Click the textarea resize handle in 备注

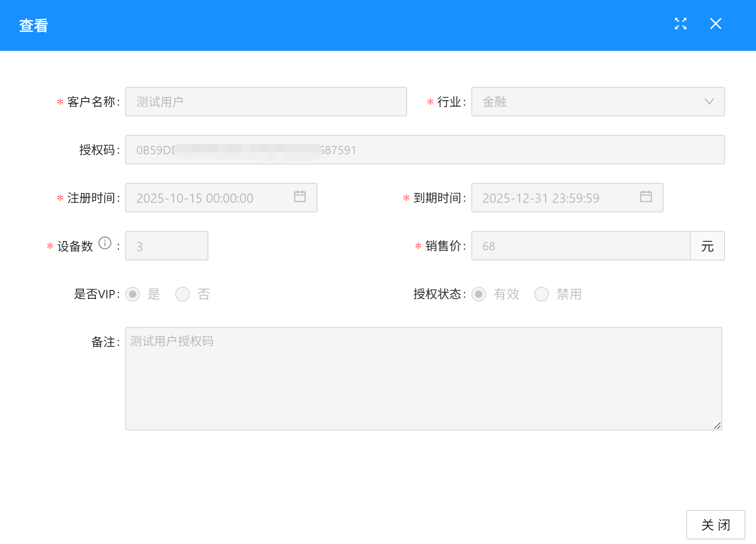click(717, 426)
